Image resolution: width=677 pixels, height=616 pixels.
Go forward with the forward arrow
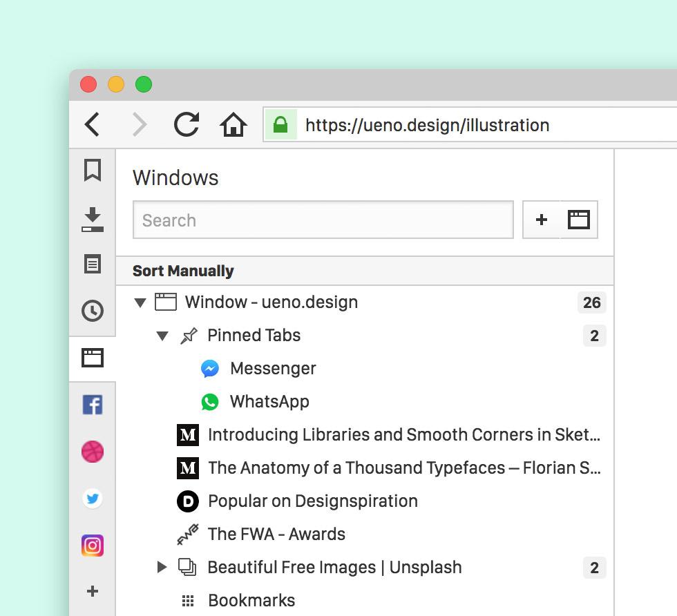pyautogui.click(x=139, y=125)
